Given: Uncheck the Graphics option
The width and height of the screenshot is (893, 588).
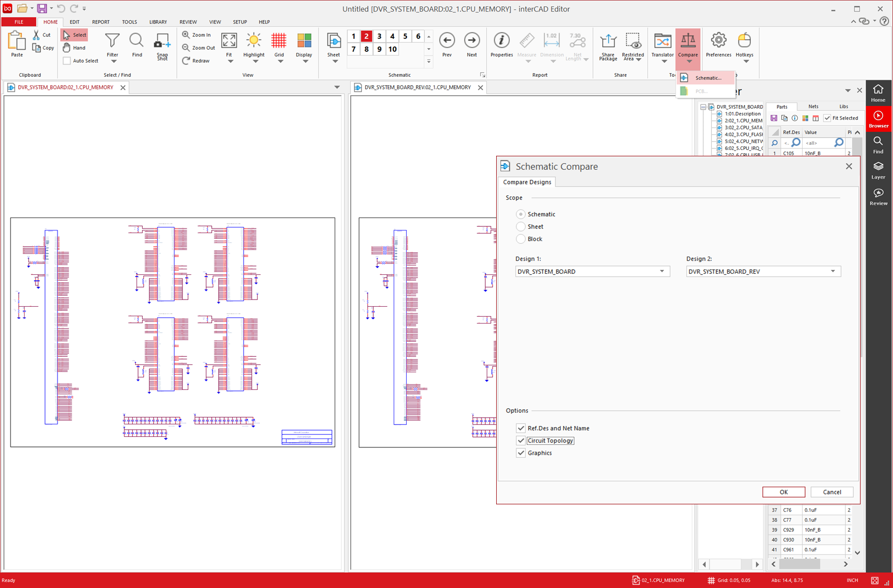Looking at the screenshot, I should click(521, 453).
